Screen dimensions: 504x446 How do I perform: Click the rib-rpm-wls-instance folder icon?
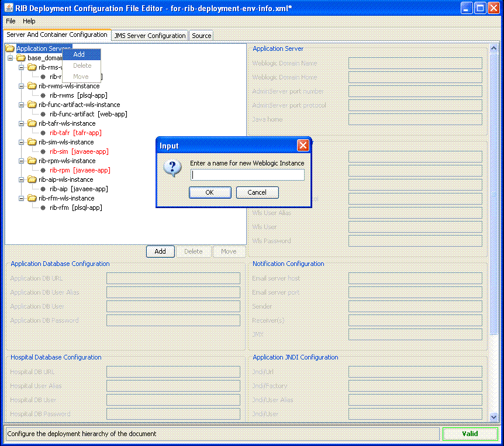click(32, 161)
